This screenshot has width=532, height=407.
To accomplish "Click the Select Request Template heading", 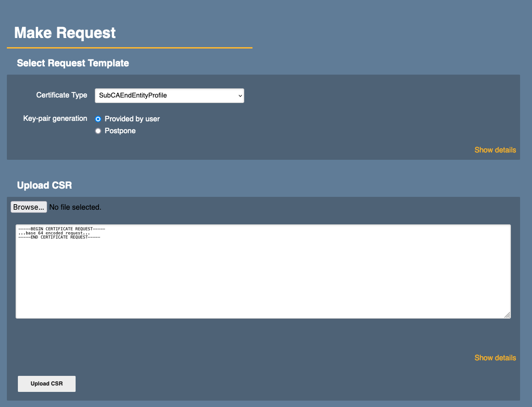I will point(73,63).
